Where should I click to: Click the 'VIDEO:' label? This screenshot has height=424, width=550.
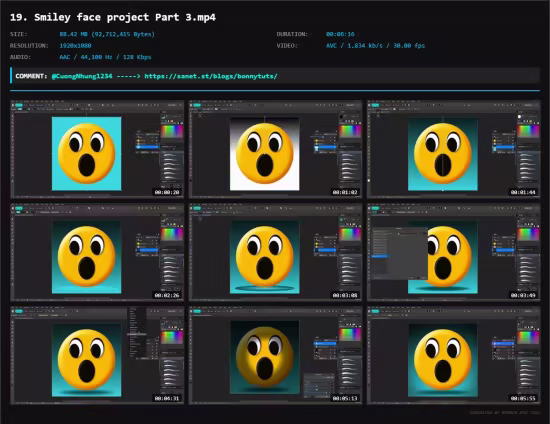tap(287, 46)
